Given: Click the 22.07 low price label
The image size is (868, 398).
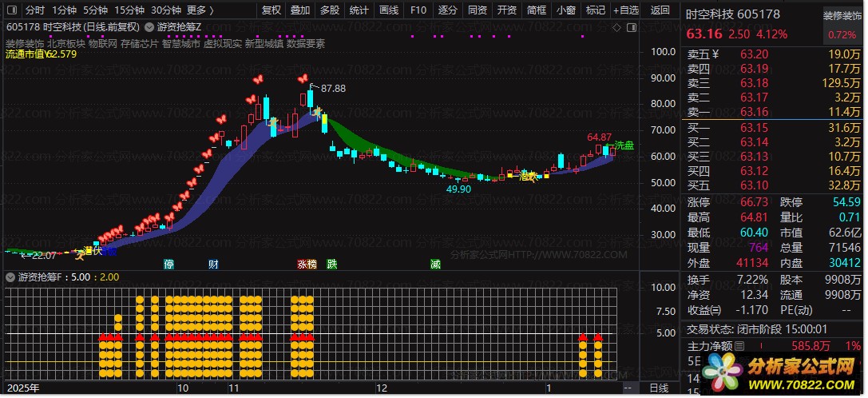Looking at the screenshot, I should point(44,256).
